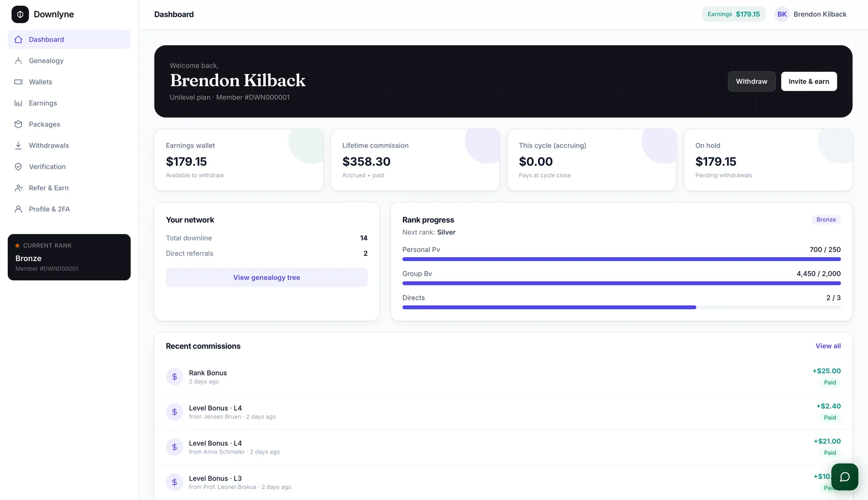Click the Total downline value 14

[363, 238]
